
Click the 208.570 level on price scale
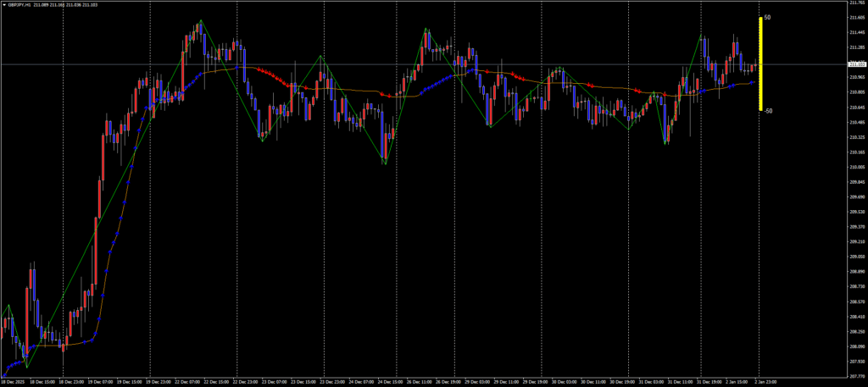[856, 301]
